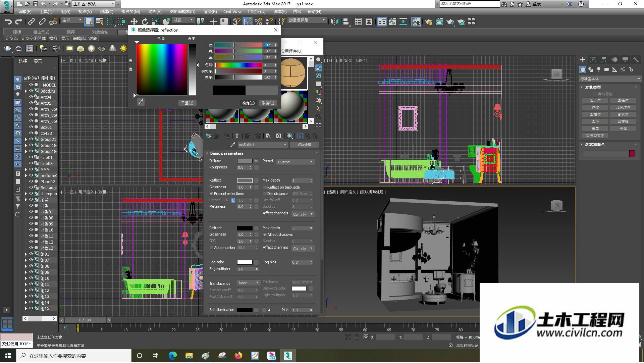The image size is (644, 363).
Task: Activate the Select and Move tool
Action: 134,22
